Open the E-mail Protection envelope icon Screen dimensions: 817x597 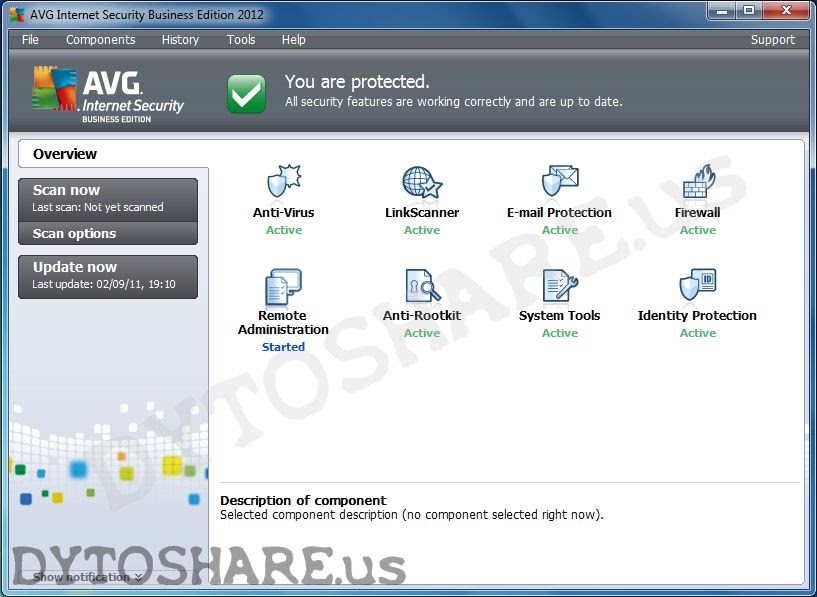560,181
